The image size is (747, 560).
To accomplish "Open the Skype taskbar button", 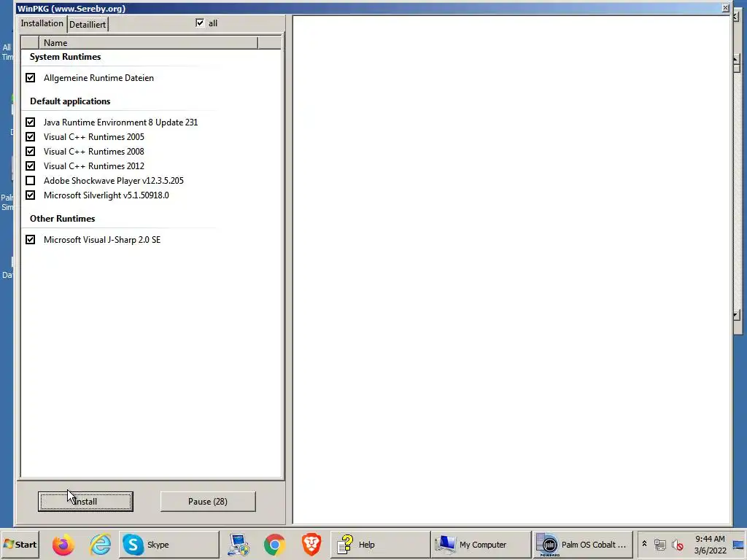I will click(x=169, y=544).
